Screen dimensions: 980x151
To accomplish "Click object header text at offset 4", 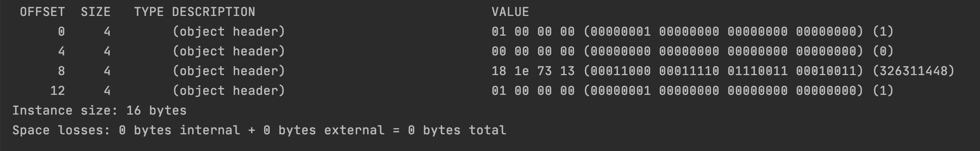I will point(229,51).
